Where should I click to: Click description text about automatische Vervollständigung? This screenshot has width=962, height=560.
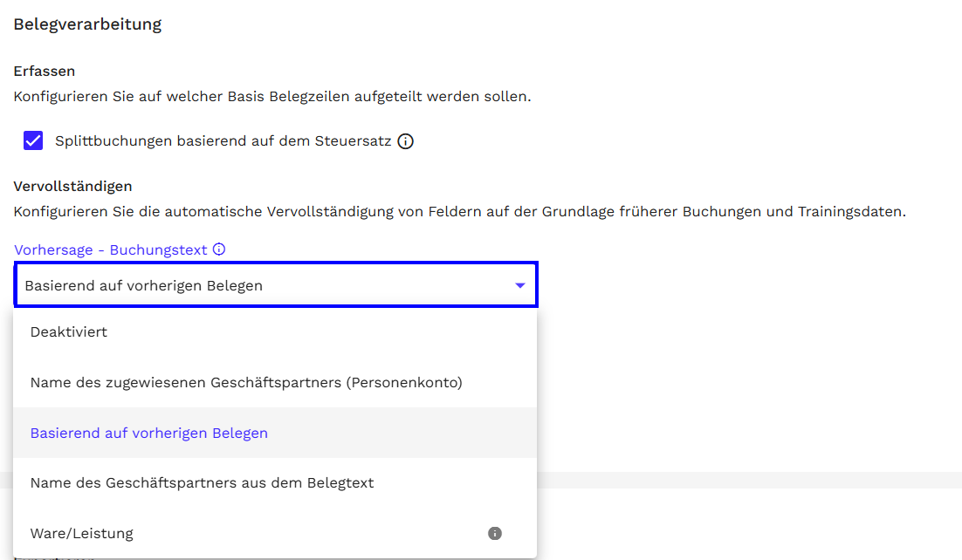point(459,211)
